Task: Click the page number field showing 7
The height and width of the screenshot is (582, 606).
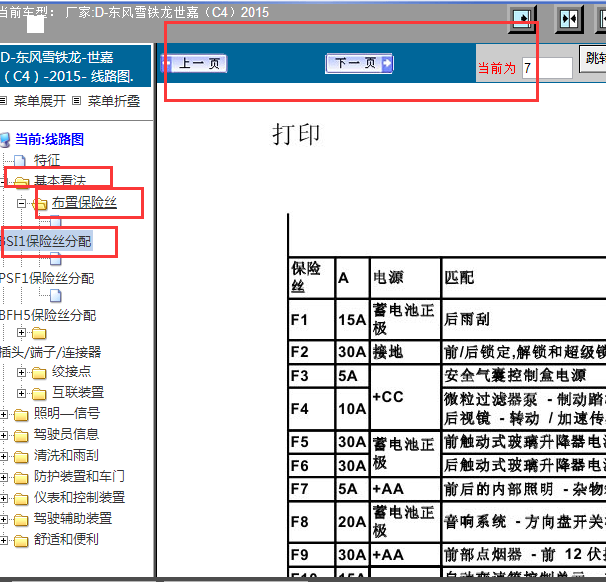Action: (547, 68)
